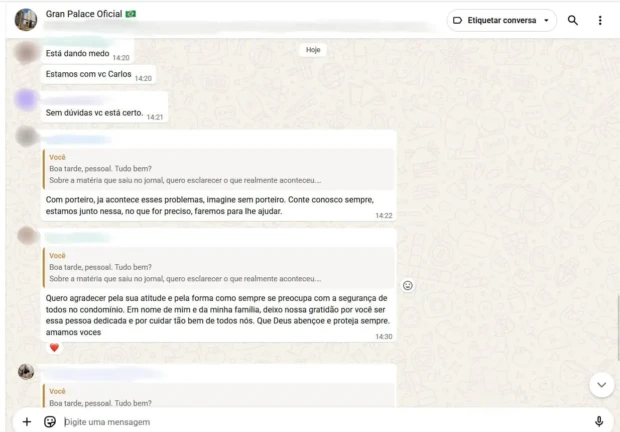620x432 pixels.
Task: Open group info via Gran Palace Oficial title
Action: click(91, 14)
